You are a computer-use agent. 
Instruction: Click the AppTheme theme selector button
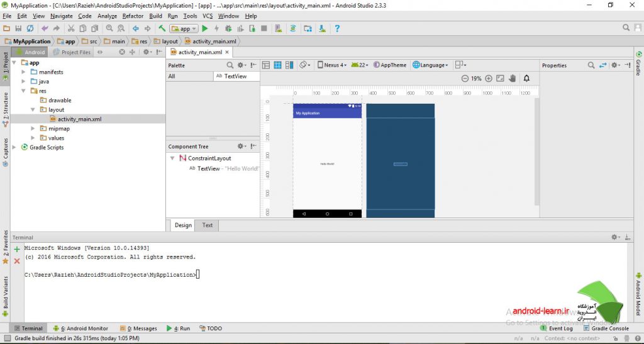pyautogui.click(x=390, y=65)
